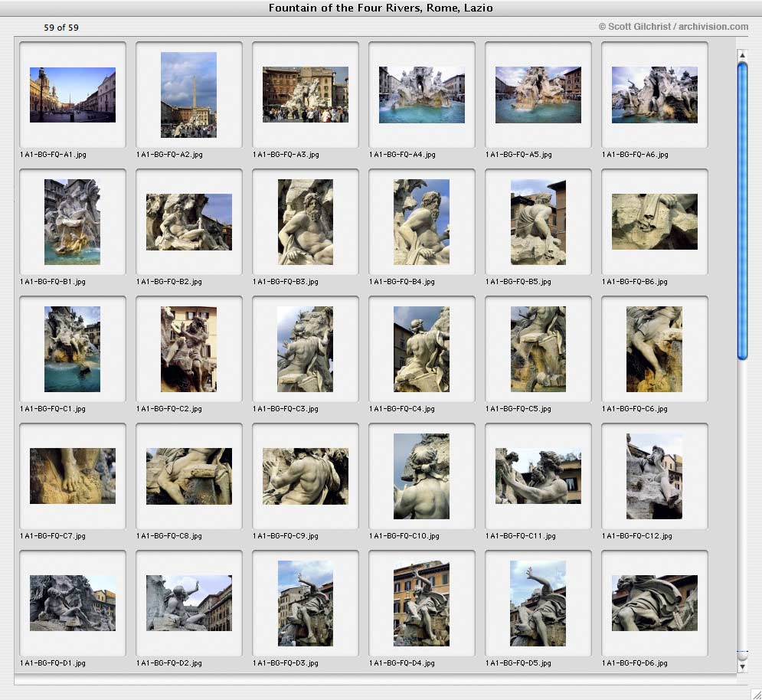Viewport: 762px width, 700px height.
Task: Click the '59 of 59' image count text
Action: (61, 28)
